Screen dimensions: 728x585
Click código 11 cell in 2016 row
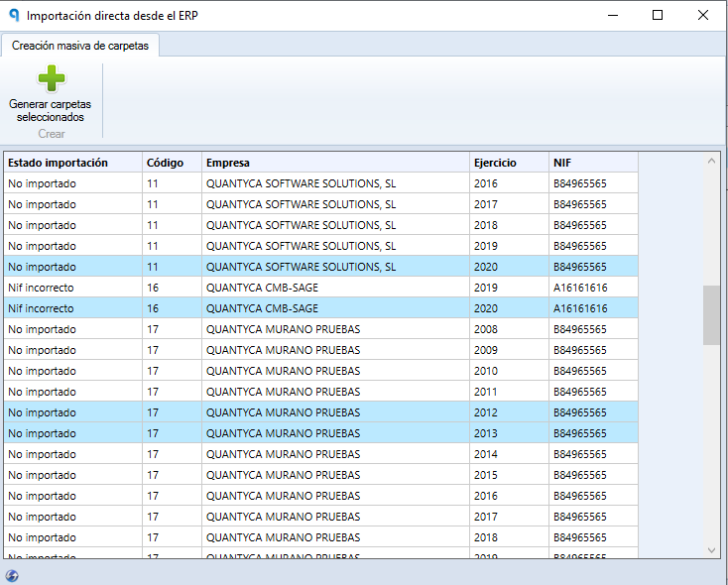173,183
